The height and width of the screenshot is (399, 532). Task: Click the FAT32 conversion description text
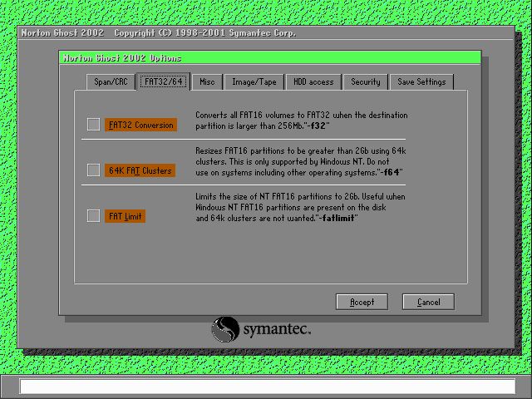[301, 121]
